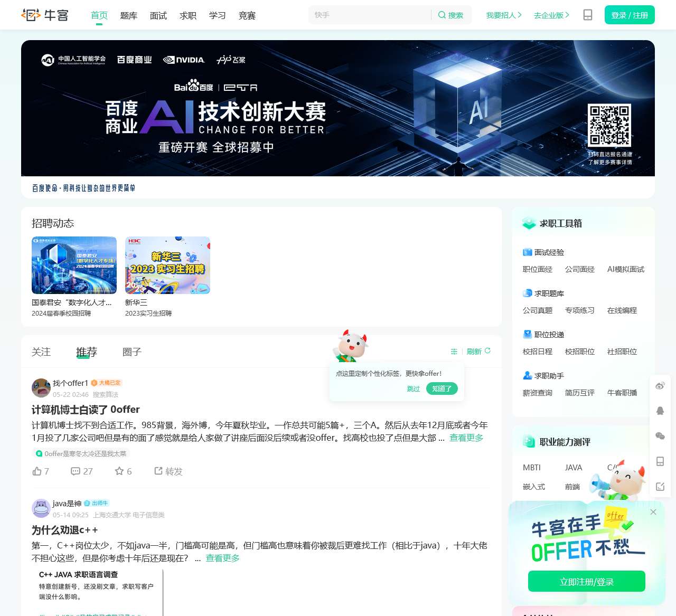Screen dimensions: 676x616
Task: Open the 公司真题 link
Action: click(538, 310)
